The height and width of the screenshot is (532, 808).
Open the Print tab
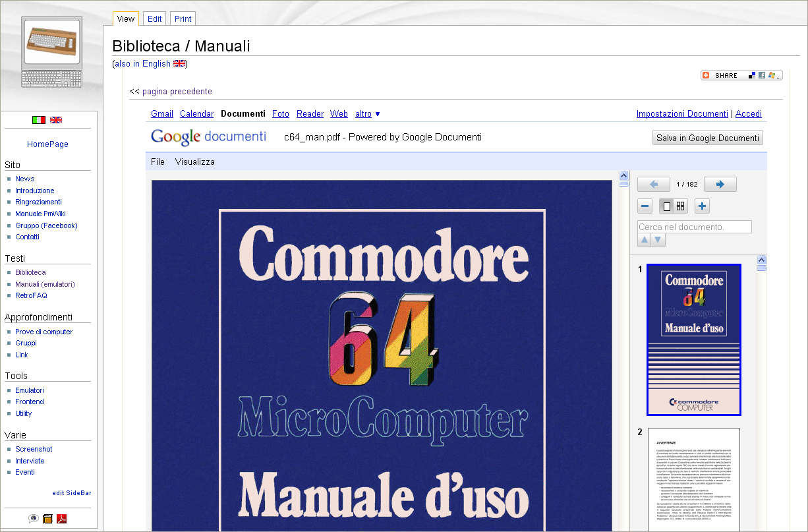pyautogui.click(x=183, y=18)
